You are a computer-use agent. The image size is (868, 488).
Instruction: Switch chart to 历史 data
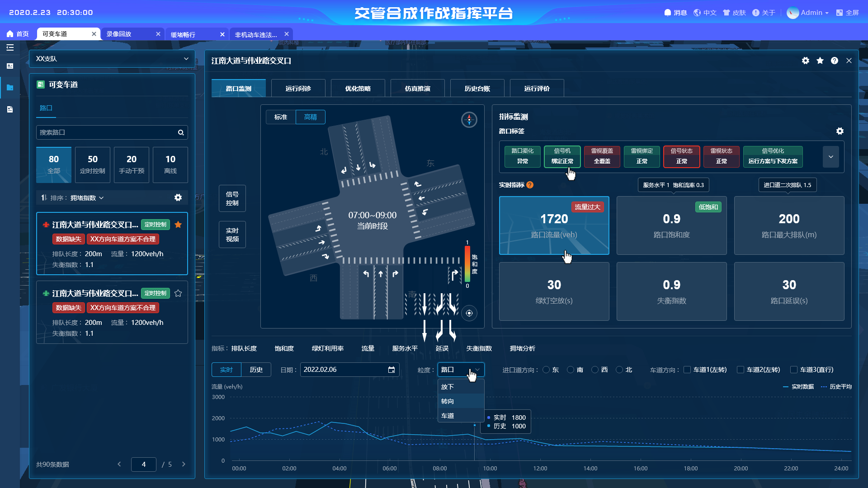pos(256,370)
